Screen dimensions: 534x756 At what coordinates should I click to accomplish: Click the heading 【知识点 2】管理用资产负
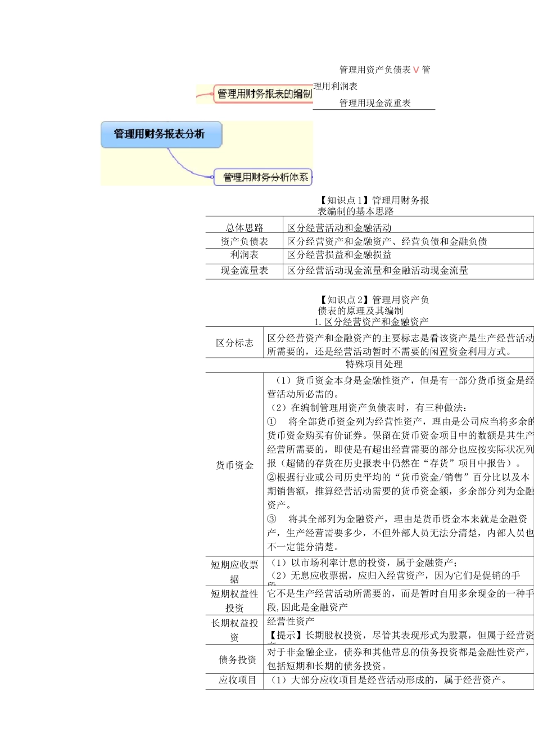click(374, 300)
